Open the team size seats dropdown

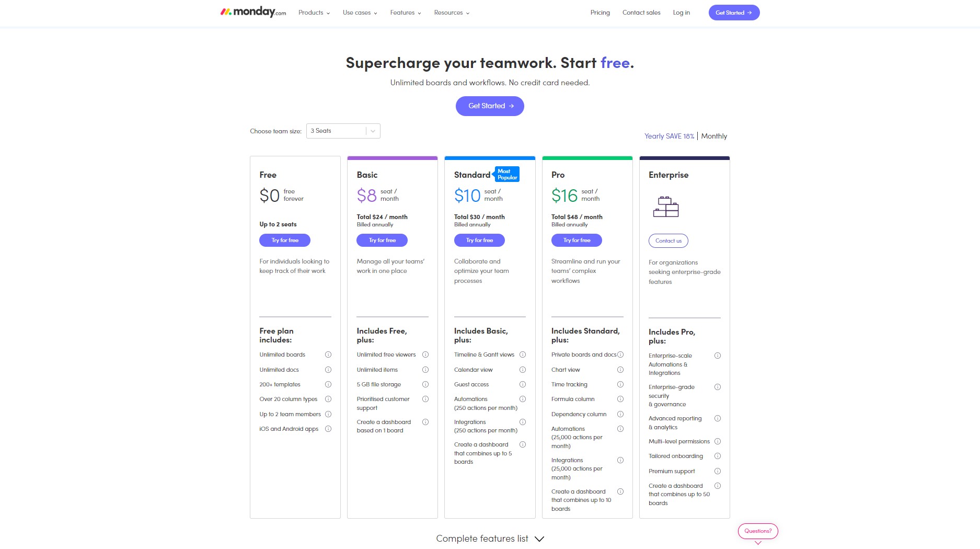[343, 131]
